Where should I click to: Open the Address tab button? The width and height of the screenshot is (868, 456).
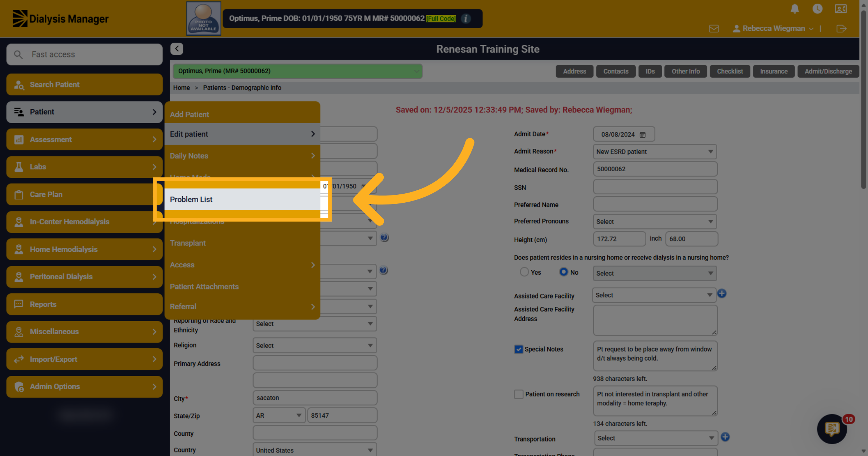(574, 72)
